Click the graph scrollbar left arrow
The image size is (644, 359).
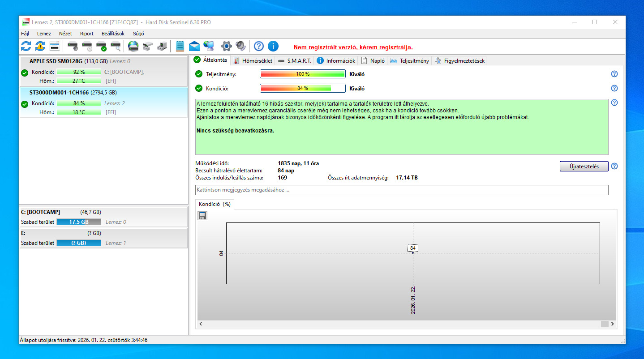click(x=201, y=324)
